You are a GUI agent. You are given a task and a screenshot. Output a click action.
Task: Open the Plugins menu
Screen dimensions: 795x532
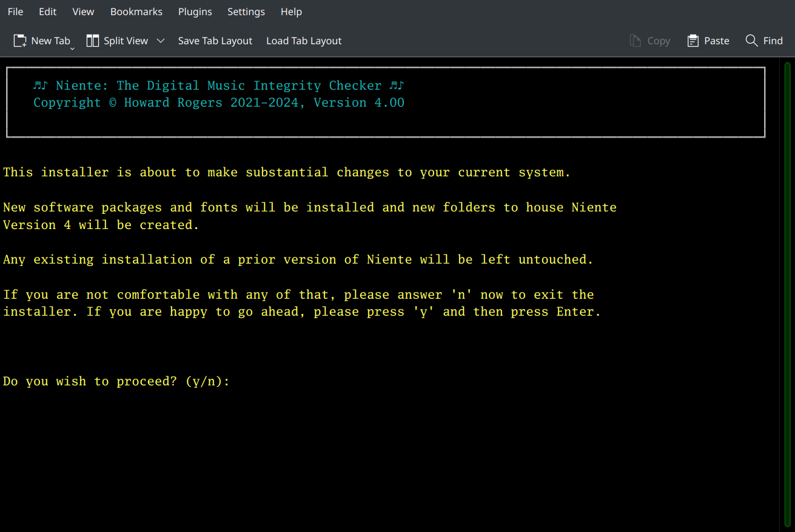pyautogui.click(x=195, y=12)
